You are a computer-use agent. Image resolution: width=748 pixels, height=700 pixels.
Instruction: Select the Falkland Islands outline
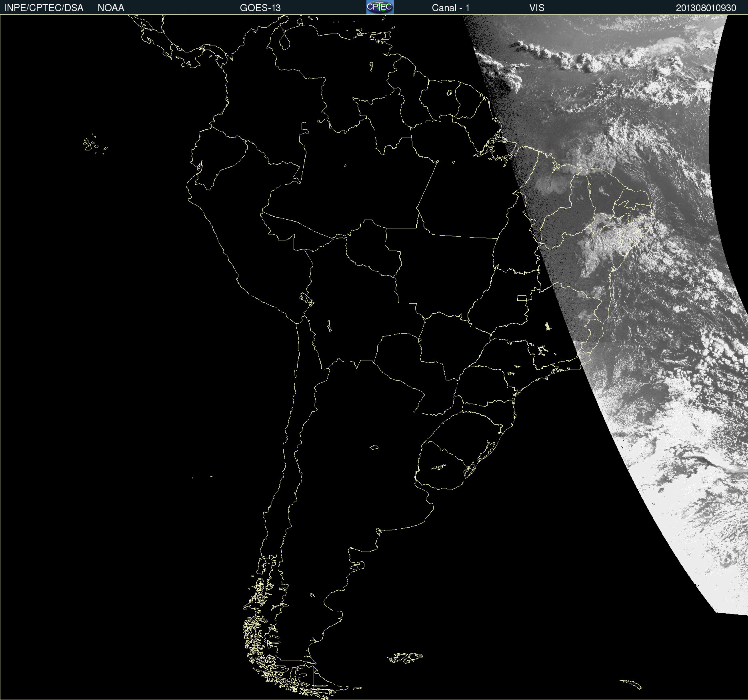click(x=405, y=658)
